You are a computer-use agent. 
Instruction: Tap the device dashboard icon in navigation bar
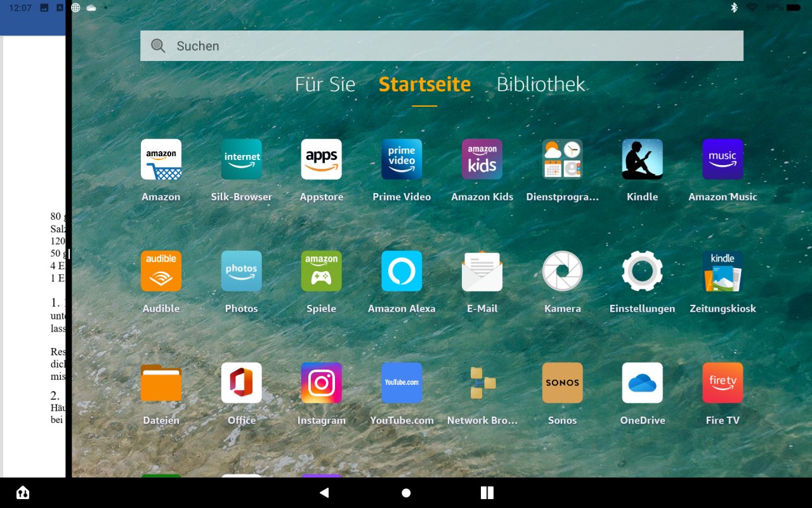[x=23, y=493]
